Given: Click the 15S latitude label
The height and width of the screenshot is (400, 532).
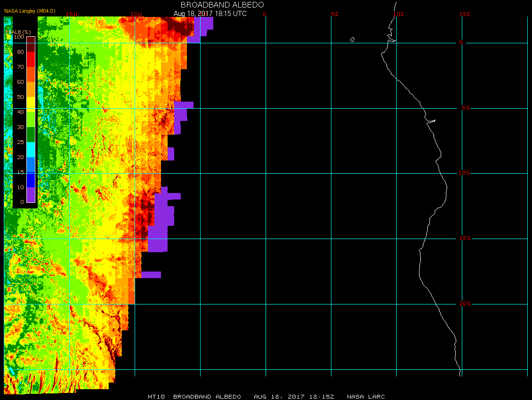Looking at the screenshot, I should [x=465, y=238].
